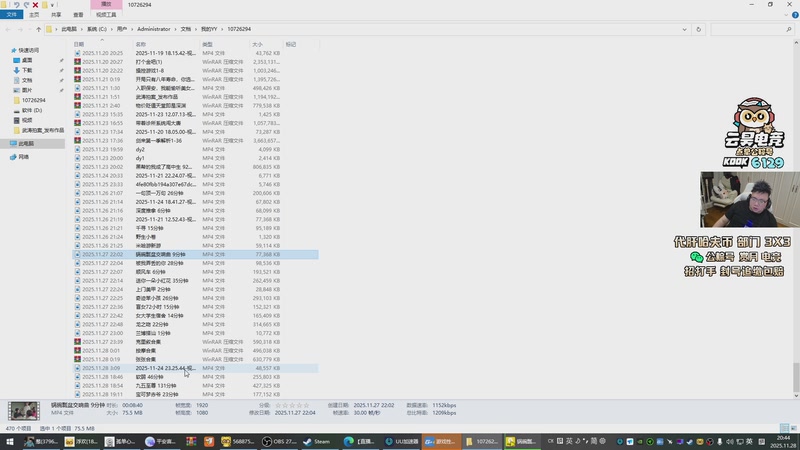The width and height of the screenshot is (800, 450).
Task: Expand the chevron after Administrator breadcrumb
Action: (x=176, y=30)
